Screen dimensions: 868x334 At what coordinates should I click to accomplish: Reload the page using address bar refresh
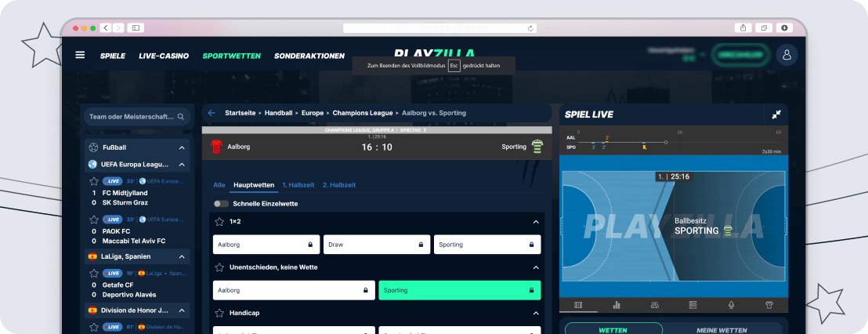tap(530, 28)
